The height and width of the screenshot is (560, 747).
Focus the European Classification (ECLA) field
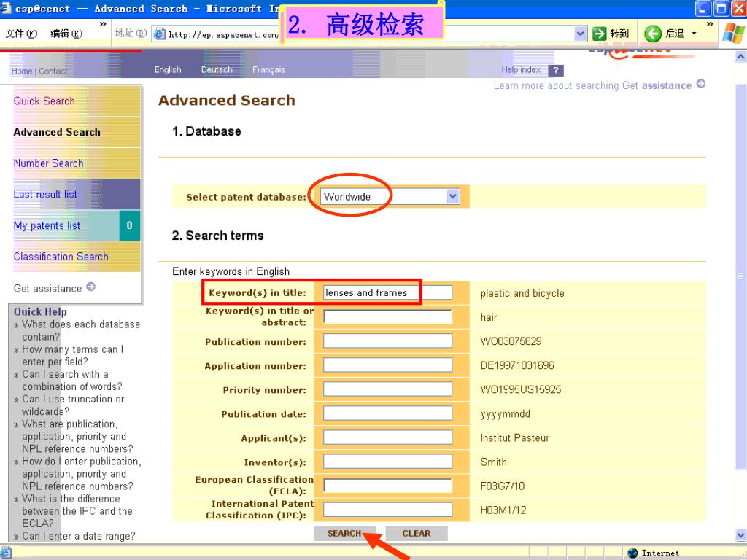pos(388,486)
